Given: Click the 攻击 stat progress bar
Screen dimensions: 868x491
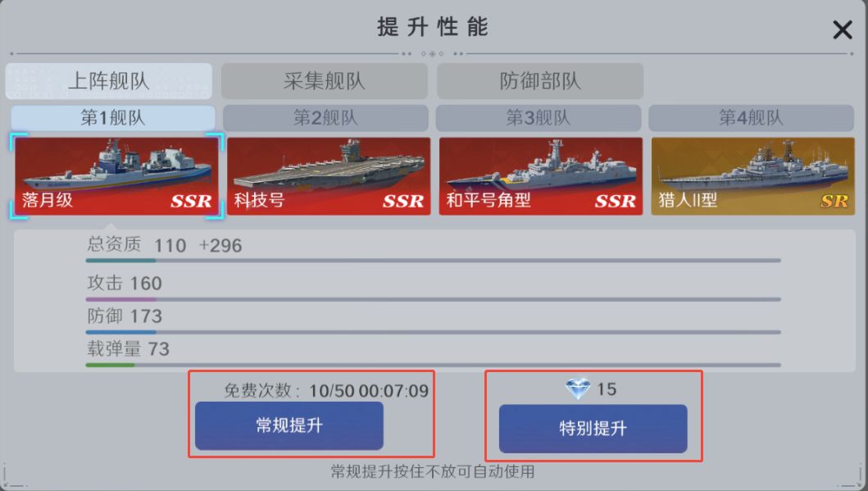Looking at the screenshot, I should (x=433, y=299).
